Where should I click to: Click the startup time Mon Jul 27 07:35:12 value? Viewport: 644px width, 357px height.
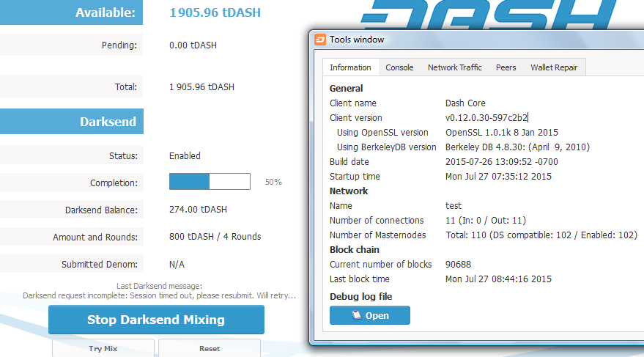coord(498,177)
